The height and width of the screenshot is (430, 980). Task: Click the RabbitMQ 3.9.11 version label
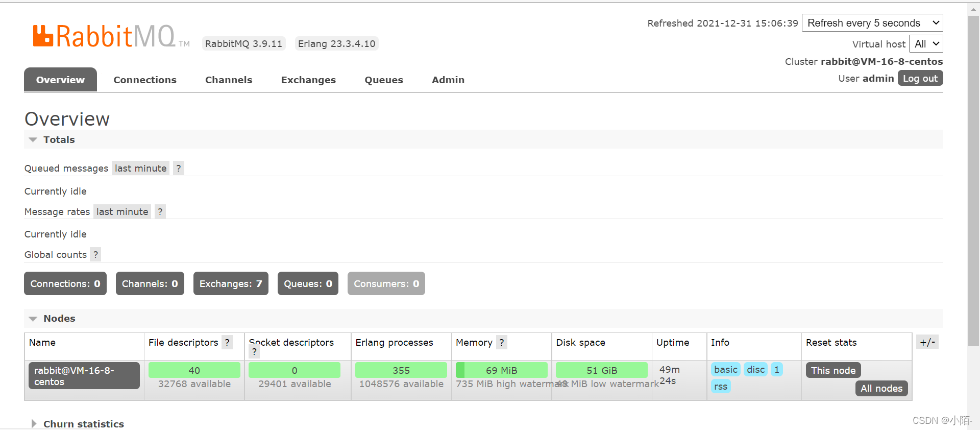point(243,43)
